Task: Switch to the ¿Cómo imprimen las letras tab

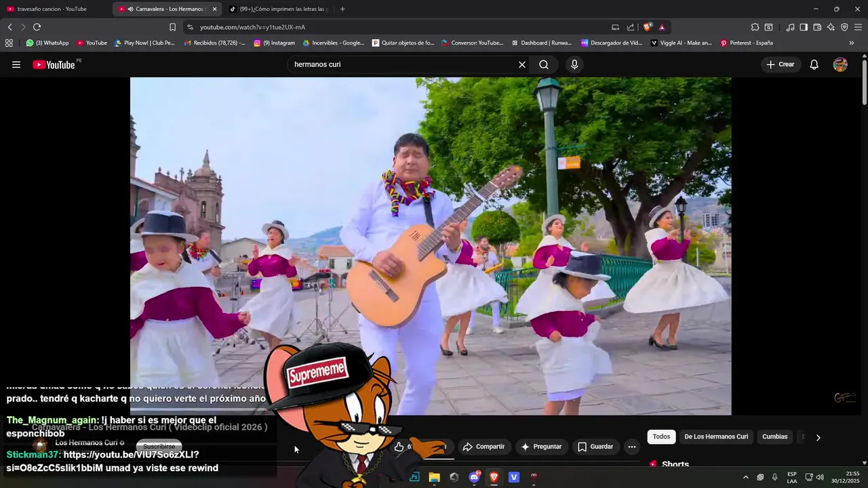Action: click(278, 9)
